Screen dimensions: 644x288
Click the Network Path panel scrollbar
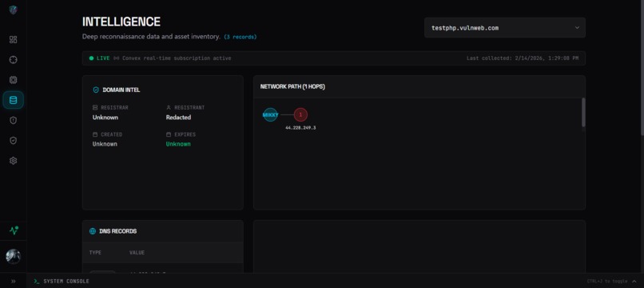point(583,112)
